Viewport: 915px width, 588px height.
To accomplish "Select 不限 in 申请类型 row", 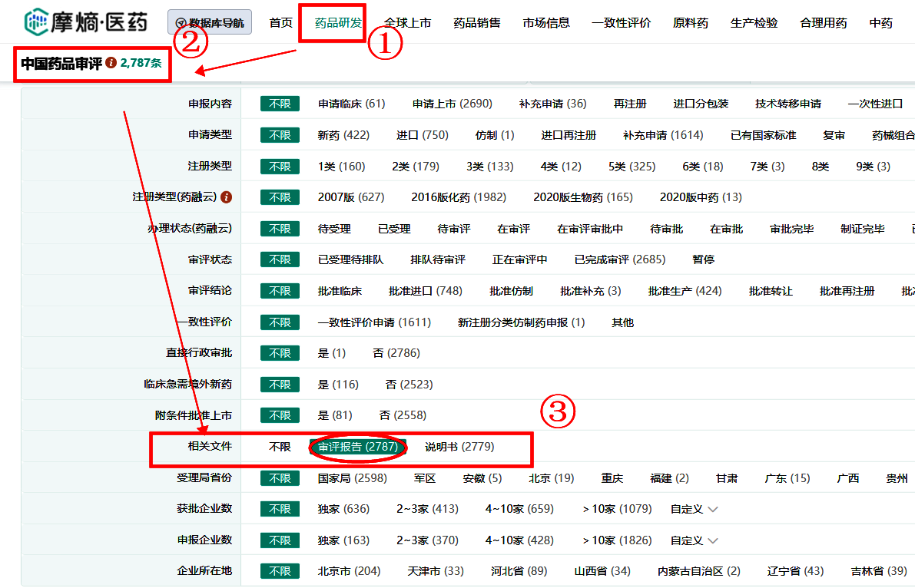I will point(280,135).
